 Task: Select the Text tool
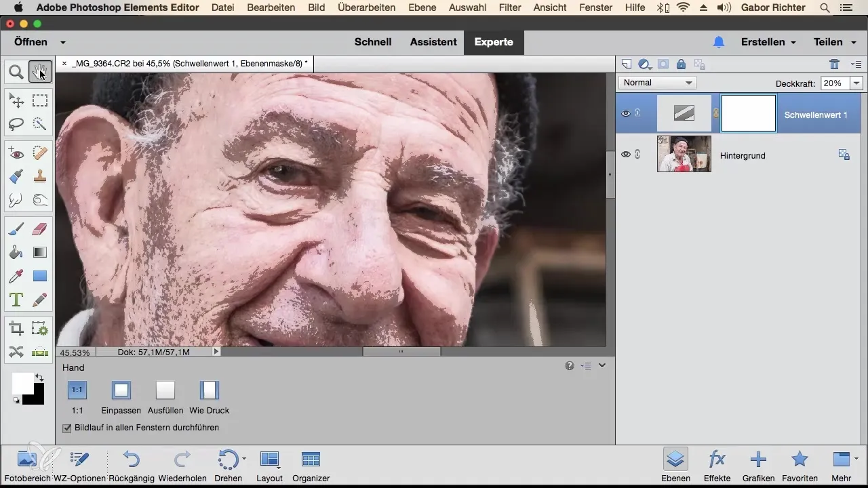tap(16, 299)
